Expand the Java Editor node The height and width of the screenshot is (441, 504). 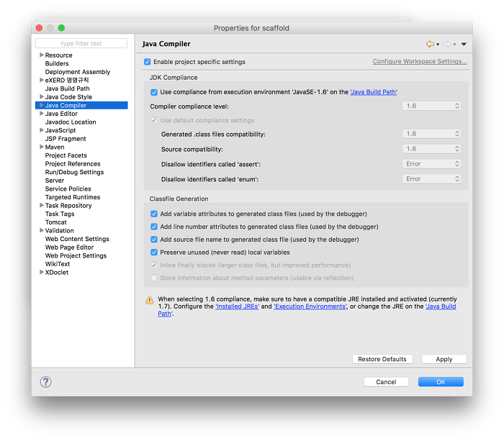(42, 114)
